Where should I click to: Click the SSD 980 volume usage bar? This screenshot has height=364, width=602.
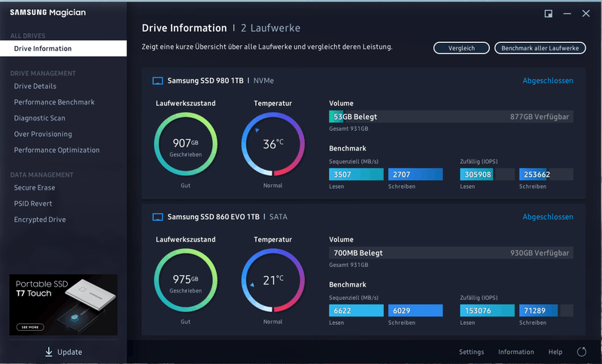[451, 117]
